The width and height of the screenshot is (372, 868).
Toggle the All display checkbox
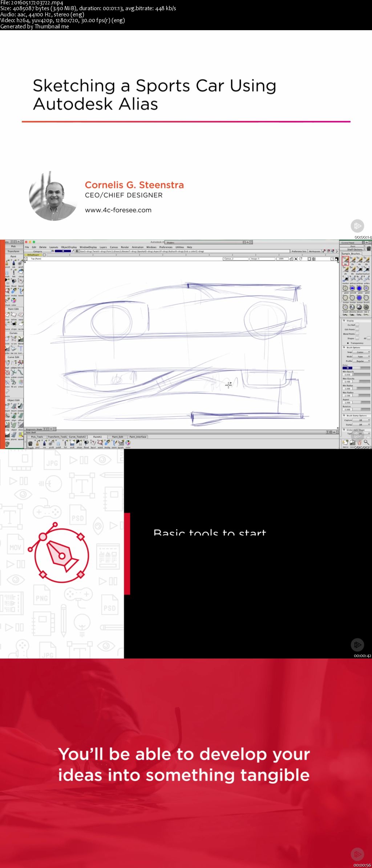(x=369, y=338)
